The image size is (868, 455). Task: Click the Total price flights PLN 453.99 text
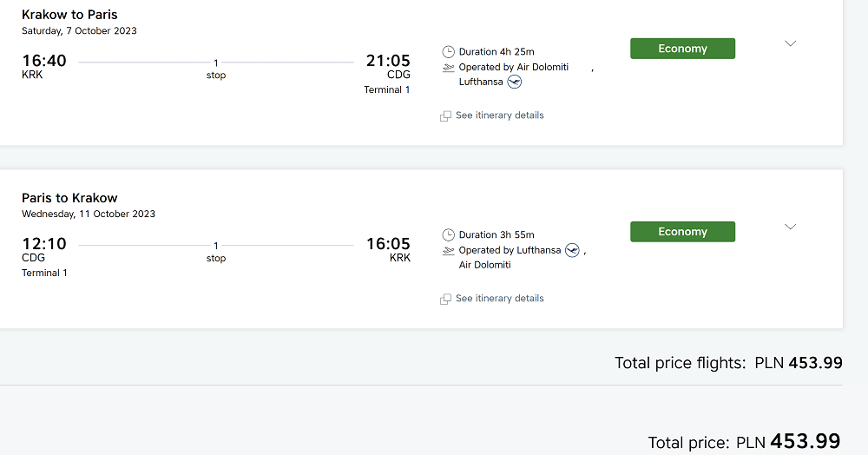click(728, 363)
